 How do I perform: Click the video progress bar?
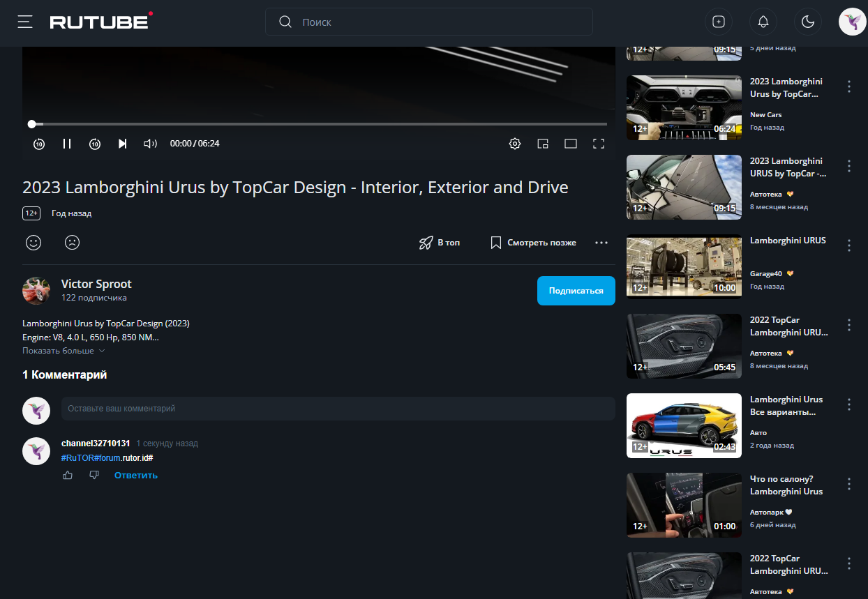click(319, 124)
